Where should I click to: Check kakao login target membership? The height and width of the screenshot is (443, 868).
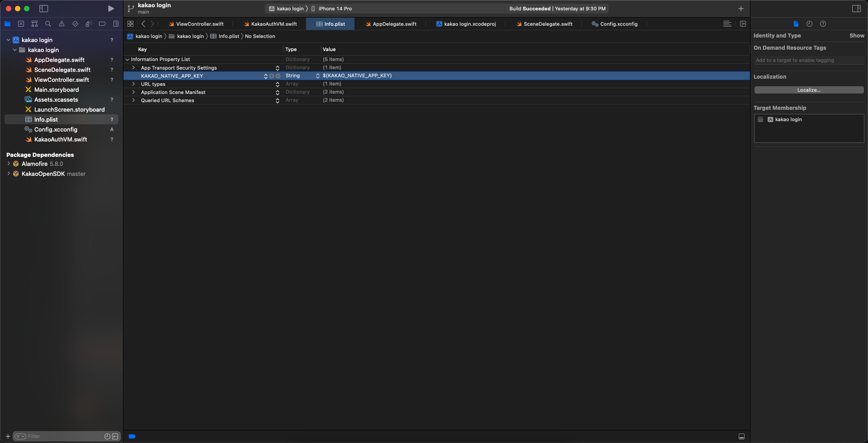[760, 119]
